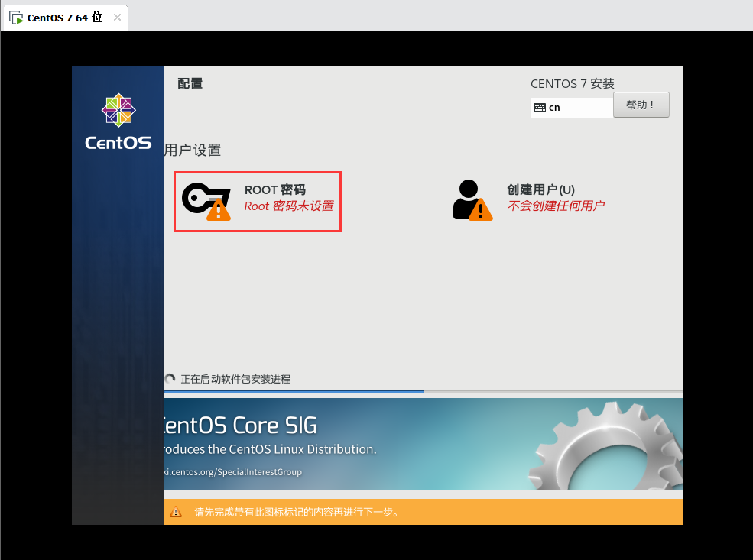Screen dimensions: 753x560
Task: Click the centos.org SpecialInterestGroup banner URL
Action: coord(232,472)
